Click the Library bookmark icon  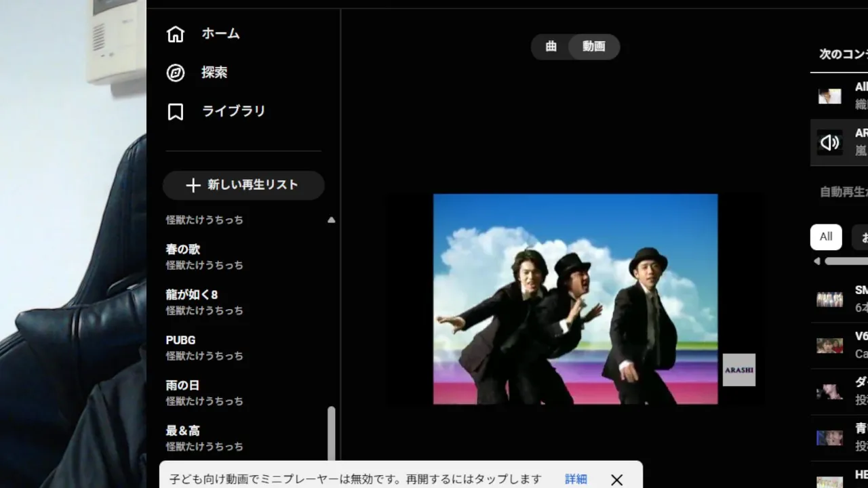pyautogui.click(x=176, y=112)
